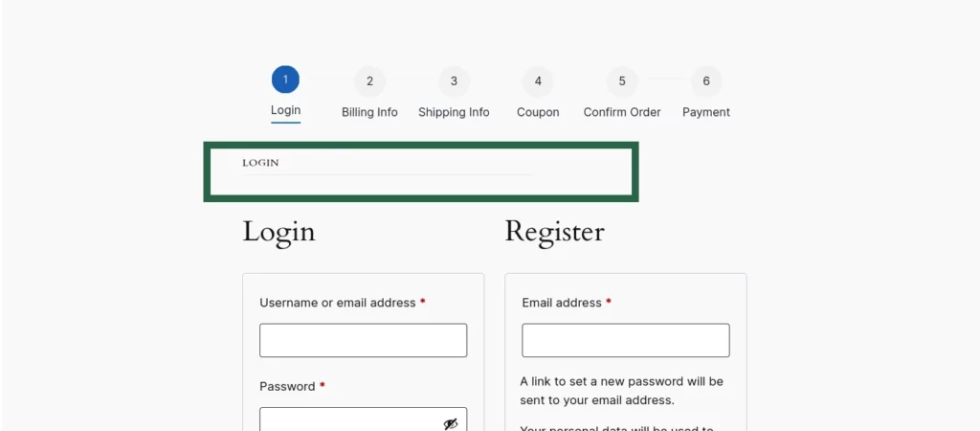Image resolution: width=980 pixels, height=431 pixels.
Task: Click the step 4 number circle
Action: (x=538, y=81)
